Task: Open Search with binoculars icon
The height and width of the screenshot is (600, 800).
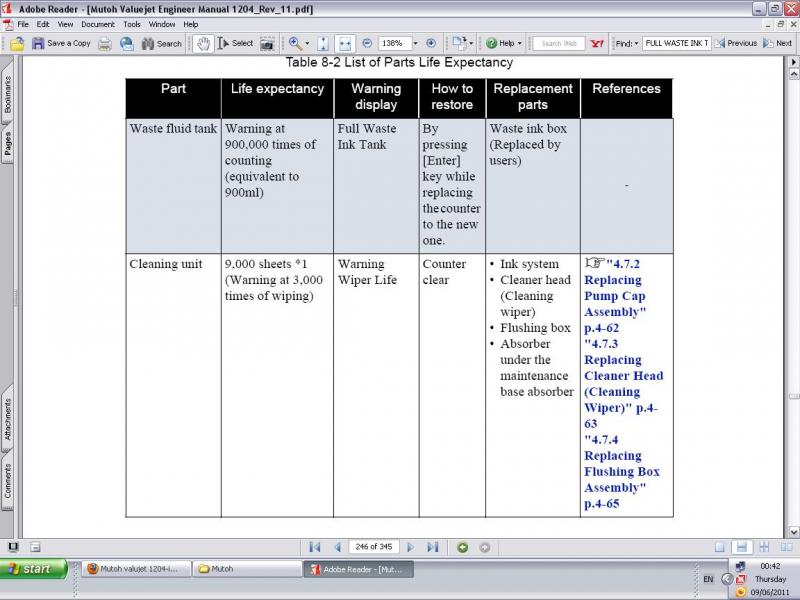Action: pos(161,43)
